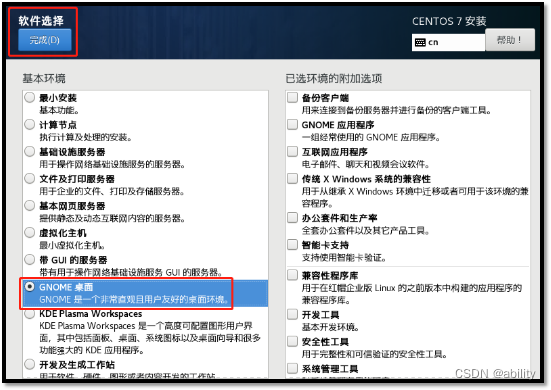Viewport: 551px width, 390px height.
Task: Click text 用于企业的文件、打印及存储服务器。
Action: 112,191
